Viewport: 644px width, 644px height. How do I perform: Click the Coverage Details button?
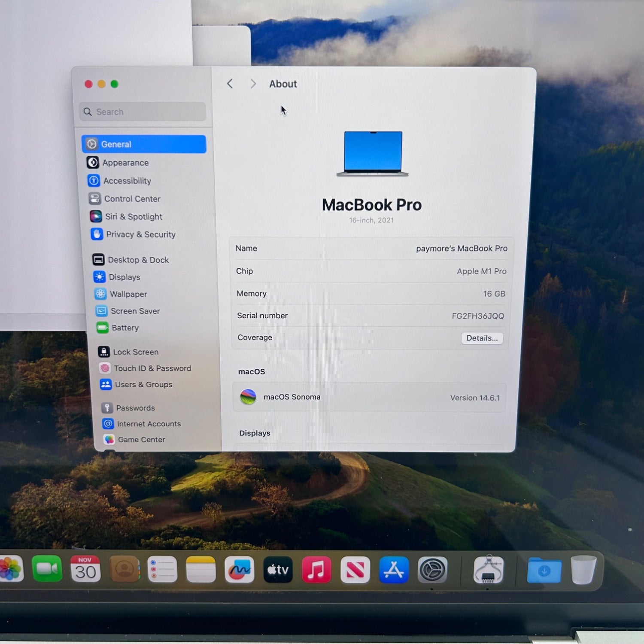pyautogui.click(x=482, y=338)
